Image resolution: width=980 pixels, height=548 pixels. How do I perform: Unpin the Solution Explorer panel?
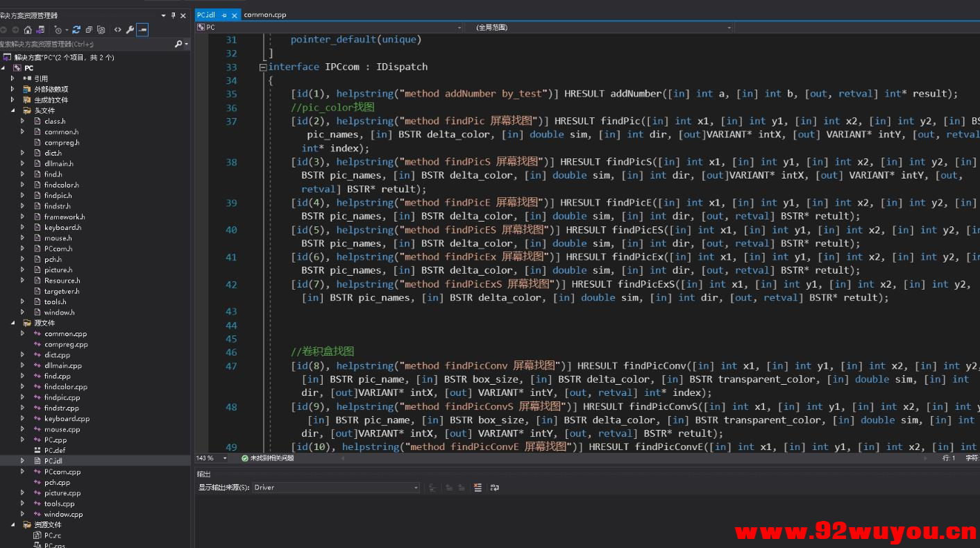171,15
